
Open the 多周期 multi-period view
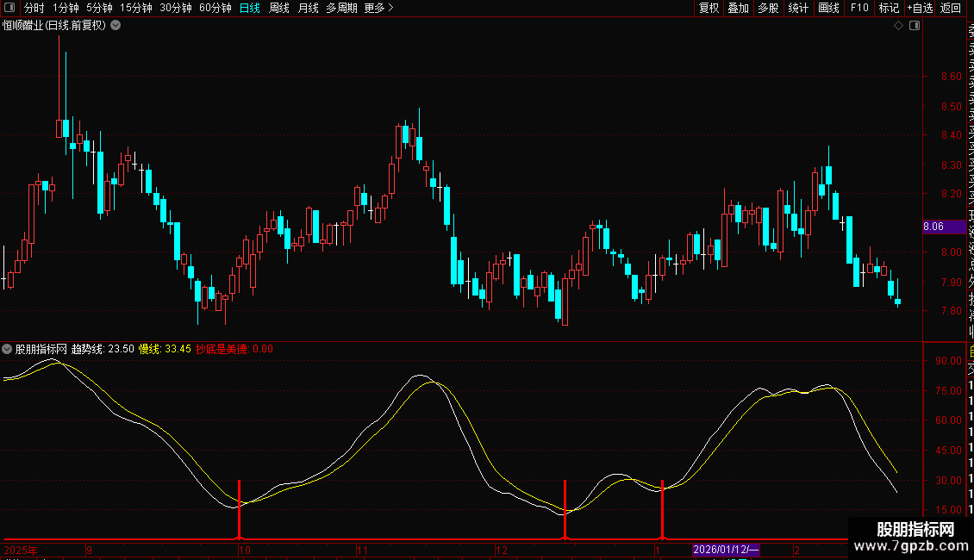tap(341, 8)
